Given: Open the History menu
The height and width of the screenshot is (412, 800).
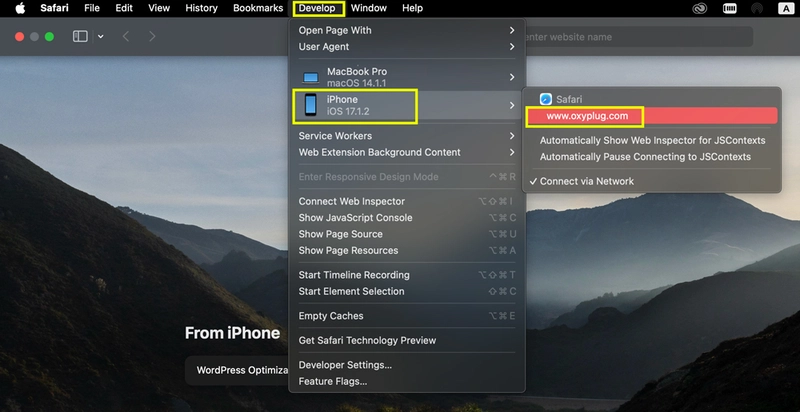Looking at the screenshot, I should [x=204, y=8].
